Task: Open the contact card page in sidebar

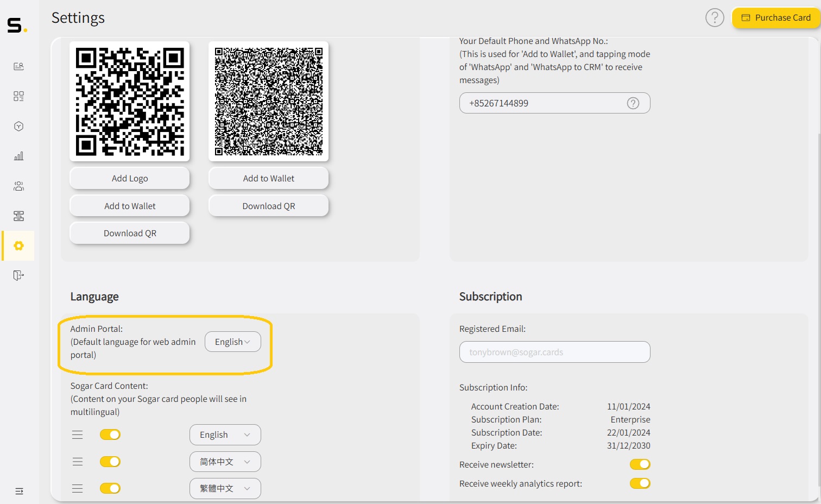Action: coord(18,66)
